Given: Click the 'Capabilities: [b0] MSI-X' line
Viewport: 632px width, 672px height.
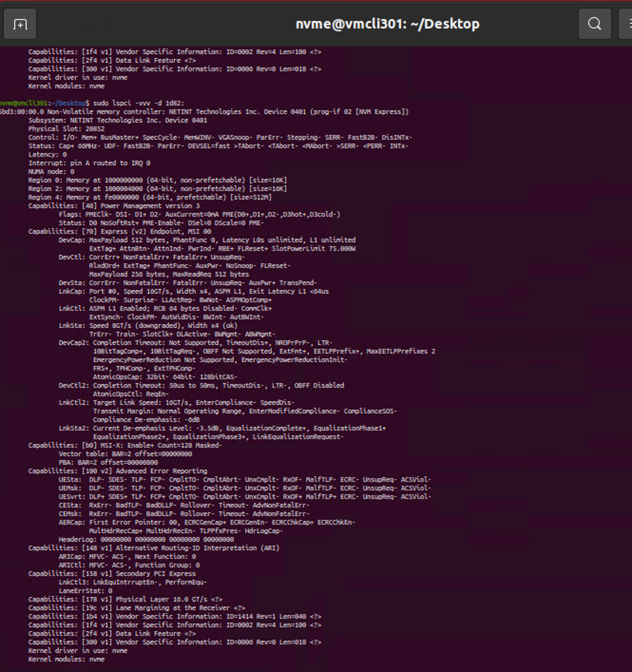Looking at the screenshot, I should click(125, 446).
